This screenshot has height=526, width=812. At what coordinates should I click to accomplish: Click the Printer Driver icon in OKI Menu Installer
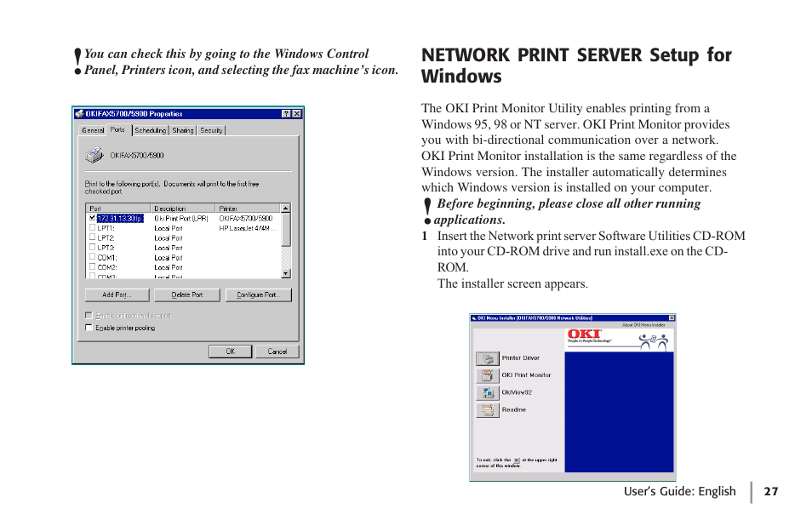tap(488, 358)
